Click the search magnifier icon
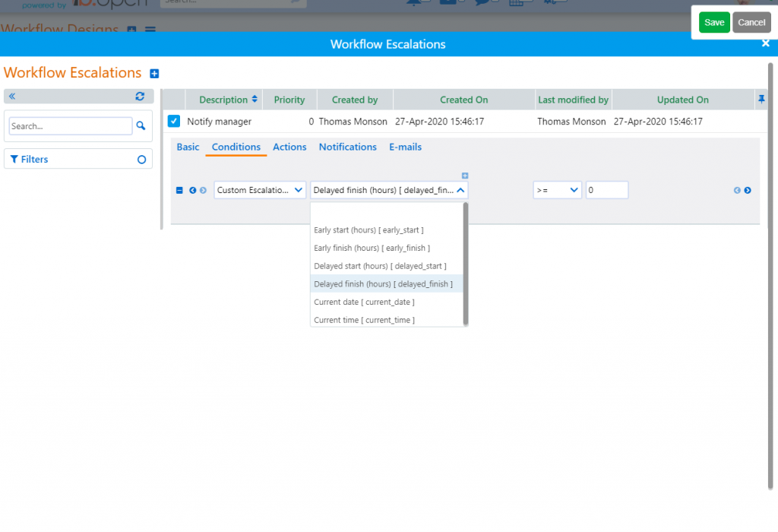The height and width of the screenshot is (532, 778). pyautogui.click(x=141, y=126)
